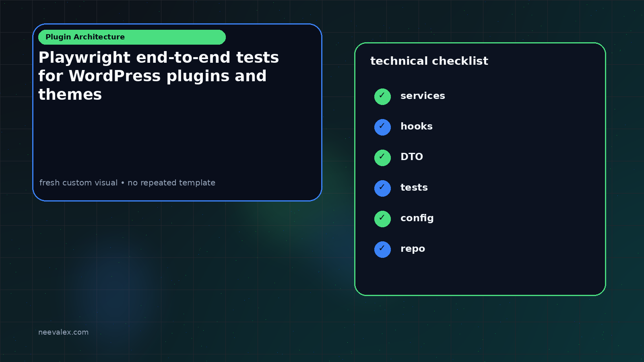The image size is (644, 362).
Task: Open the neevalex.com link
Action: click(x=63, y=332)
